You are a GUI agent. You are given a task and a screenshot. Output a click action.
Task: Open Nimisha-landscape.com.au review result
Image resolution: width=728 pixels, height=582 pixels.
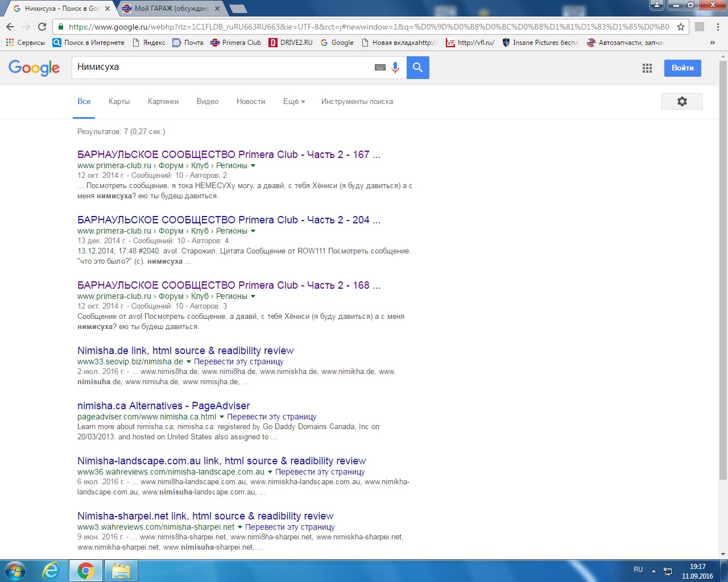coord(222,461)
